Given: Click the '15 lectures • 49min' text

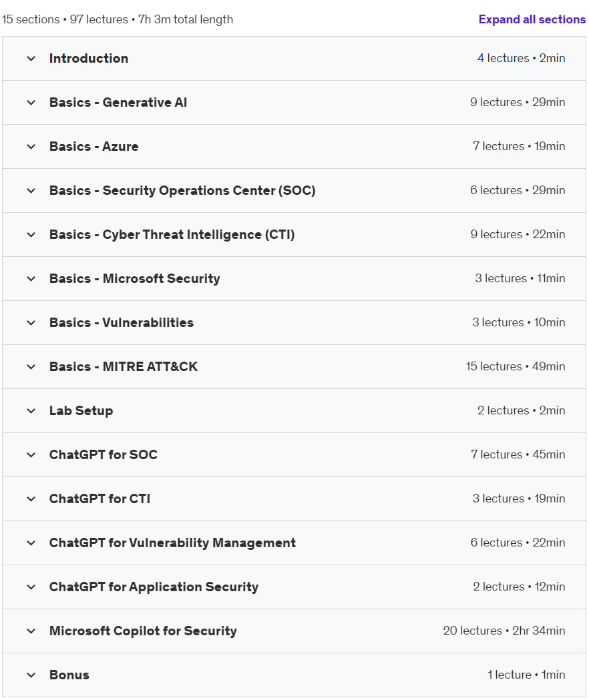Looking at the screenshot, I should click(516, 366).
